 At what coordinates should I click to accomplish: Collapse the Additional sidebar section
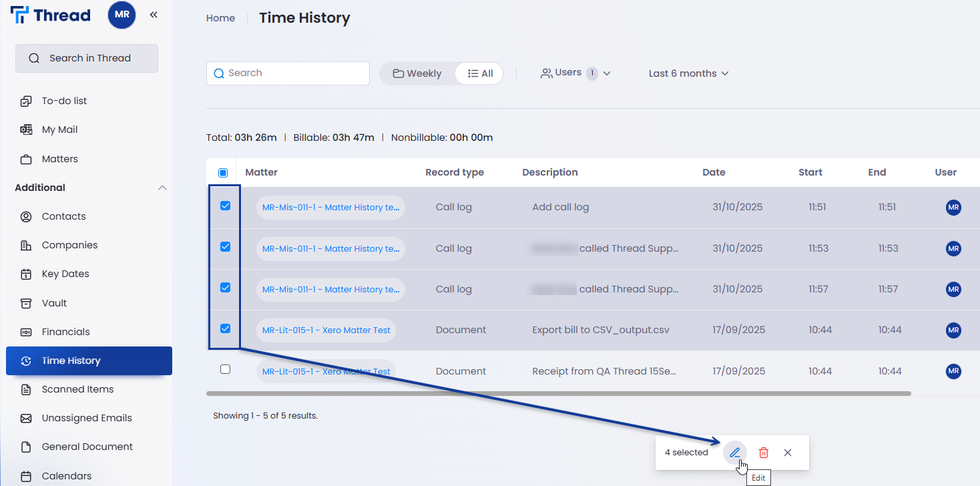click(162, 188)
